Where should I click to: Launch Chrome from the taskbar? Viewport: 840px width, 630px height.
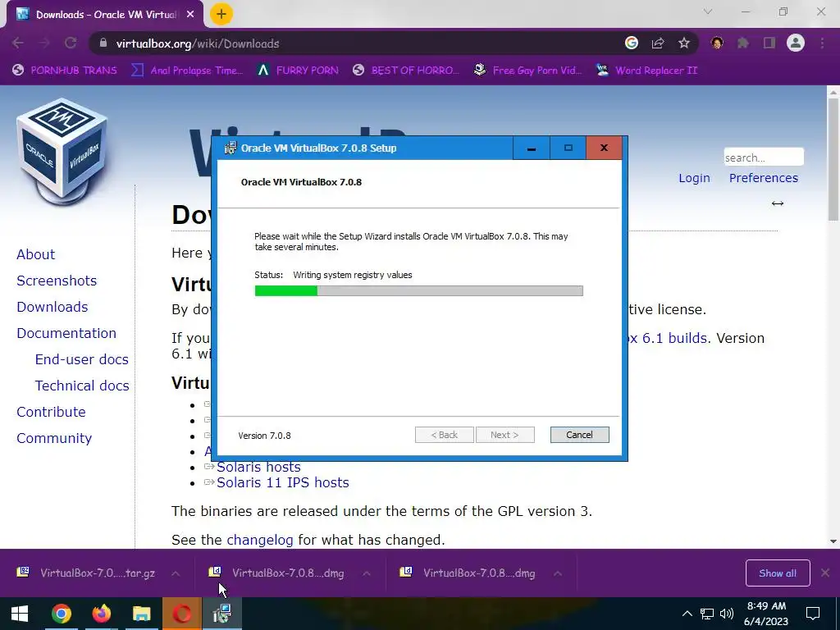pos(62,614)
